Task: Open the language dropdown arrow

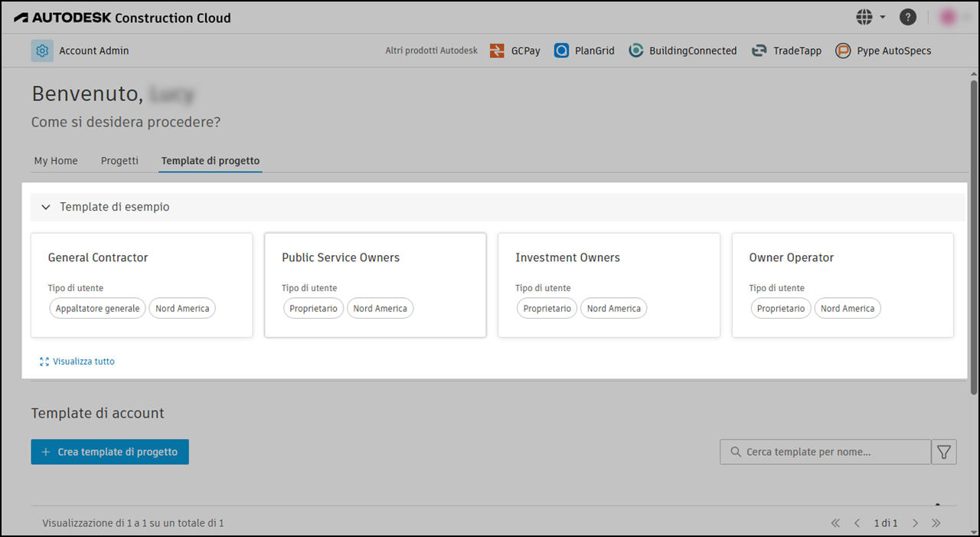Action: point(882,16)
